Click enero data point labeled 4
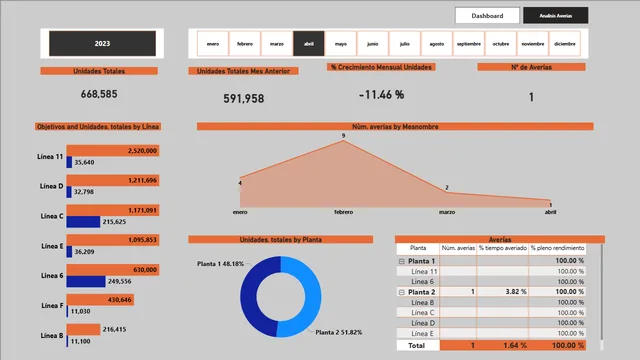This screenshot has width=640, height=360. (x=240, y=178)
